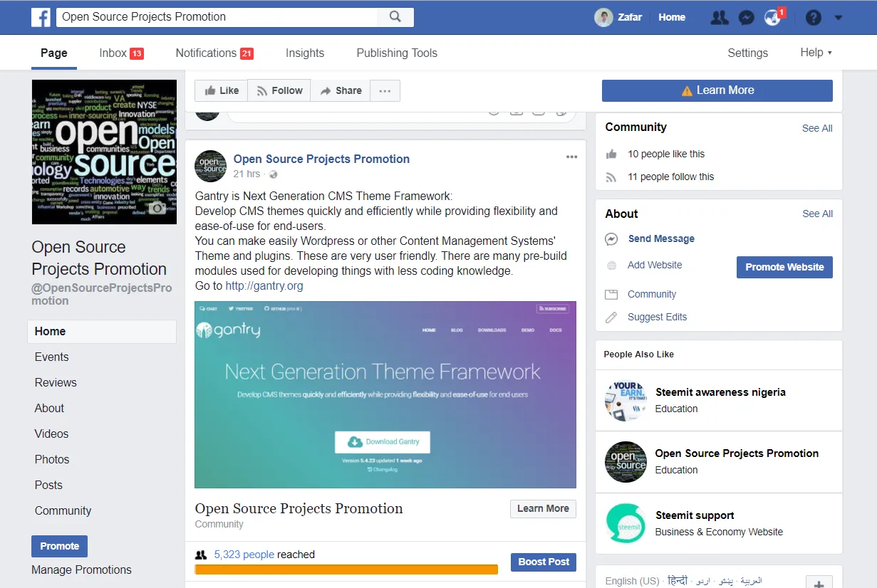Select Home in left sidebar
Viewport: 877px width, 588px height.
102,332
